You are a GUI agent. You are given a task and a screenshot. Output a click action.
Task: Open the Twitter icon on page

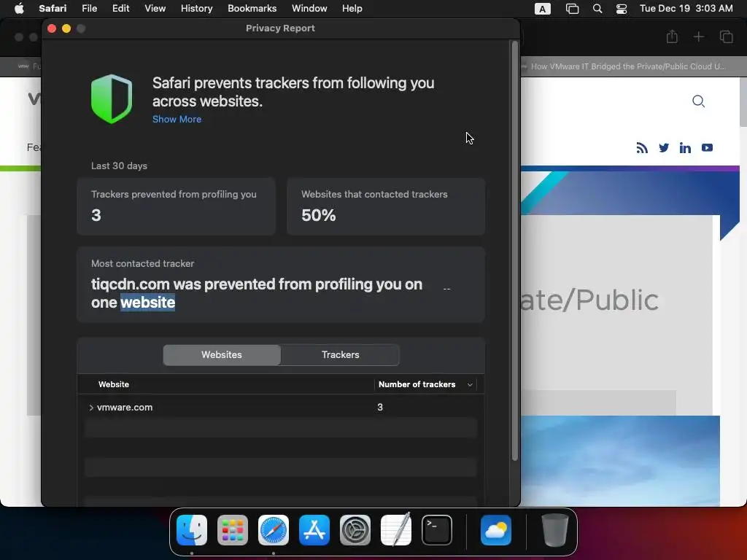(664, 148)
